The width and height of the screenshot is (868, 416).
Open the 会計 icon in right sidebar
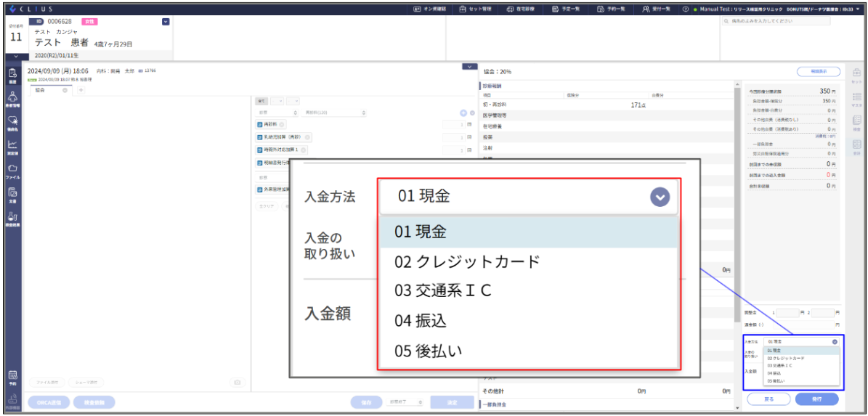coord(856,147)
